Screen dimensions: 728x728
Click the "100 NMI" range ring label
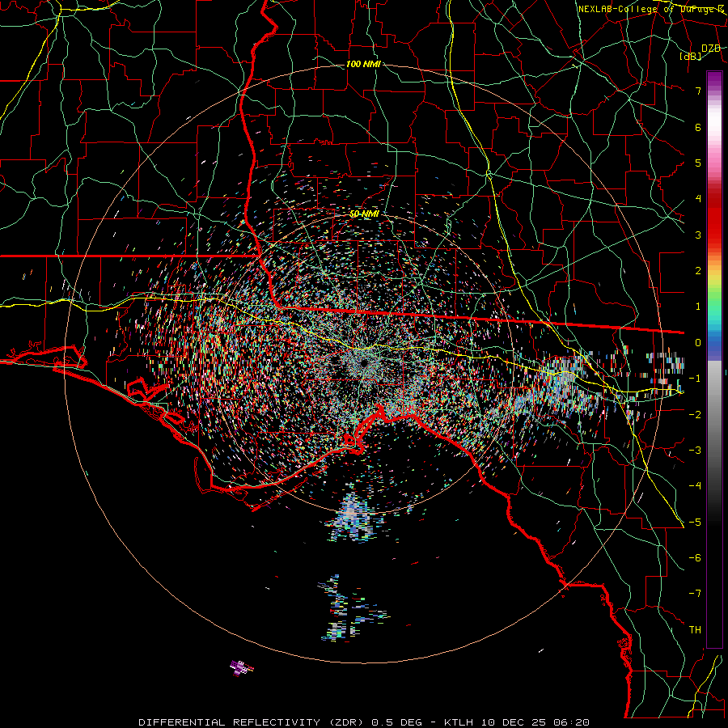point(363,64)
